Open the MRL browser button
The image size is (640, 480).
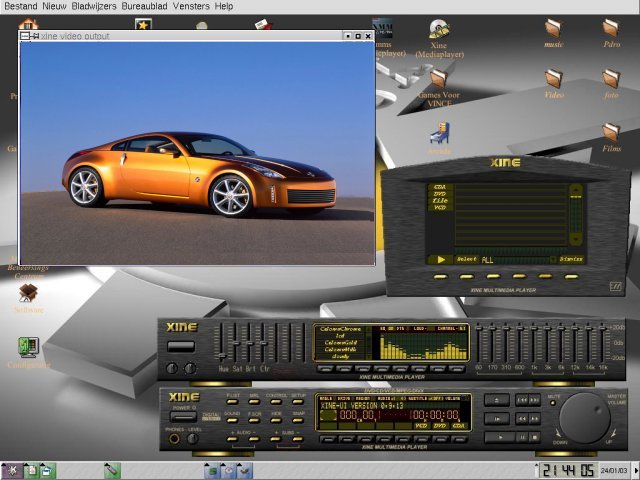(254, 402)
